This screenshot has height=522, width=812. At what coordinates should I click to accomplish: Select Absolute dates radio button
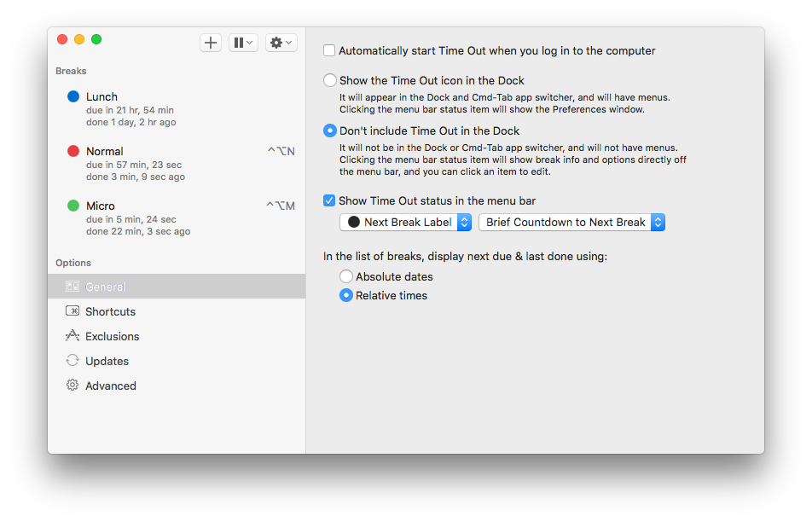346,276
